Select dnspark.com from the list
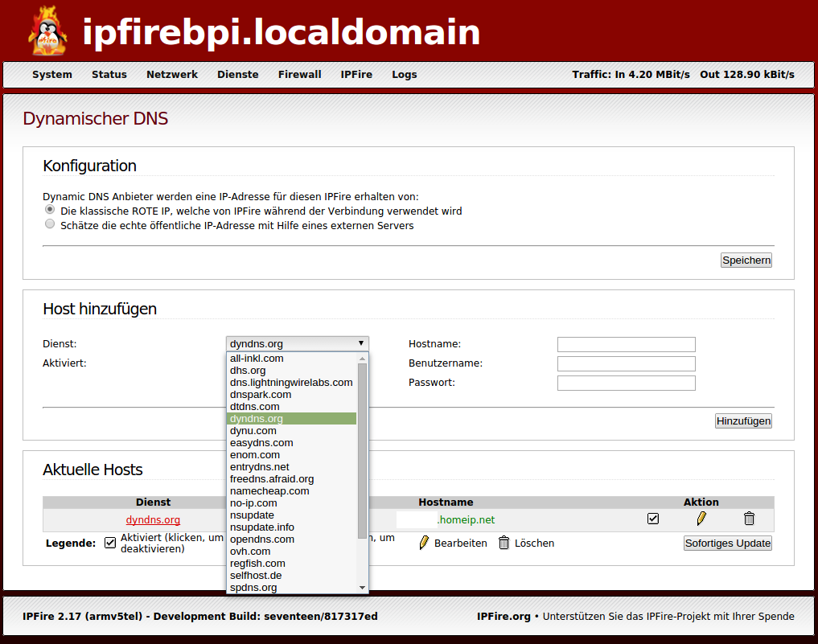This screenshot has width=818, height=644. coord(292,394)
